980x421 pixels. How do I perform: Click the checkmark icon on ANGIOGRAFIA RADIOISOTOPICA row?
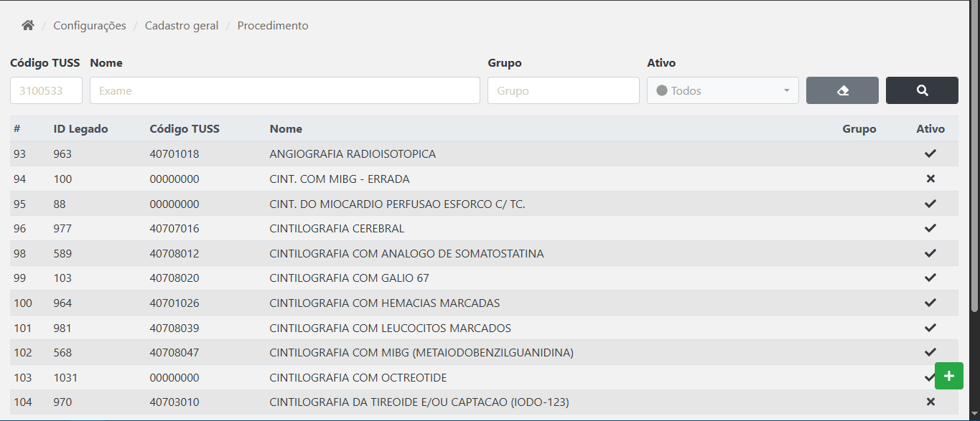pos(930,153)
